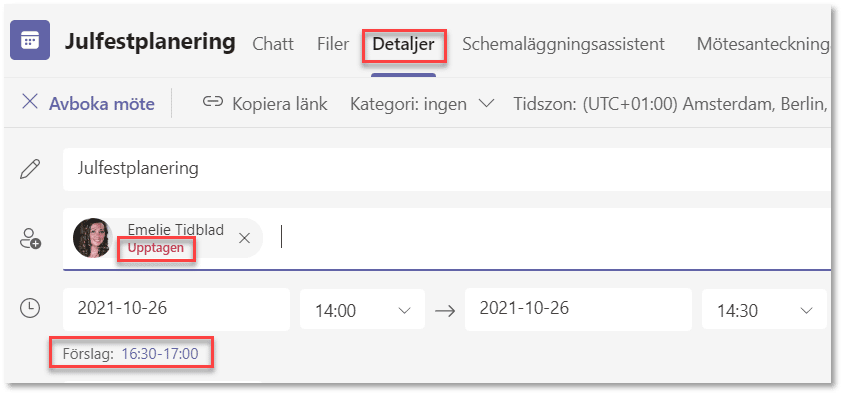Expand the Kategori: ingen dropdown

pos(421,103)
